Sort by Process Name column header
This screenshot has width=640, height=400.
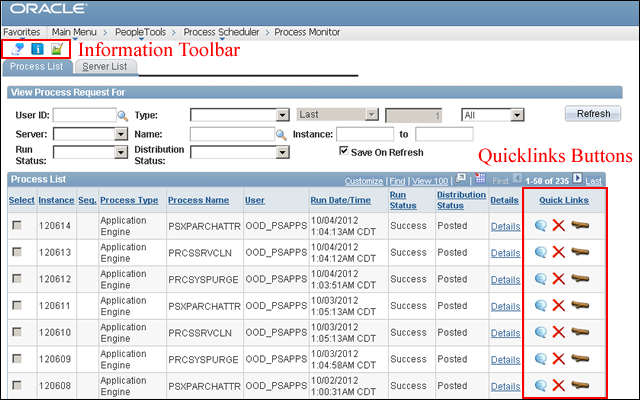click(x=198, y=200)
